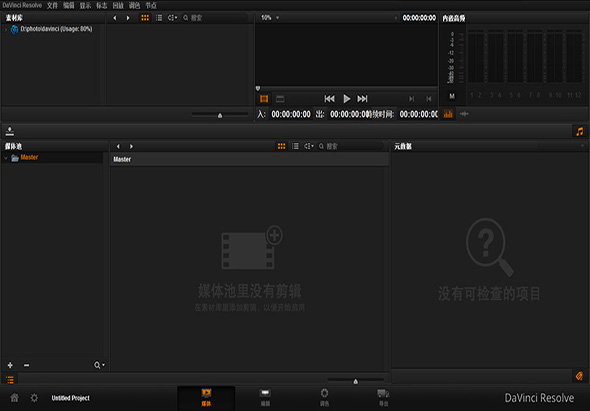
Task: Open the DaVinci Resolve application menu
Action: (x=22, y=5)
